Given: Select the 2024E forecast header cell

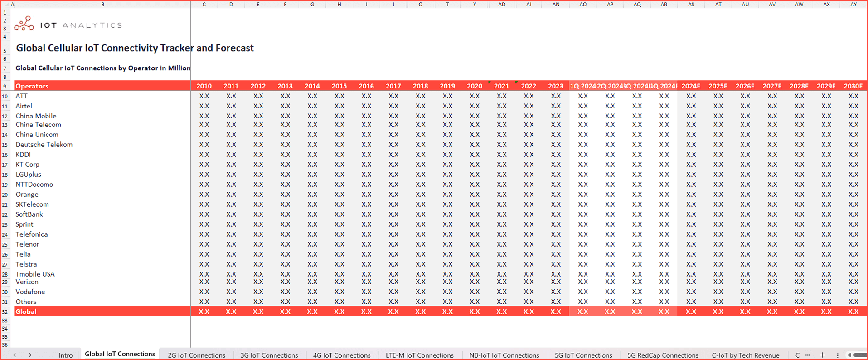Looking at the screenshot, I should (691, 86).
